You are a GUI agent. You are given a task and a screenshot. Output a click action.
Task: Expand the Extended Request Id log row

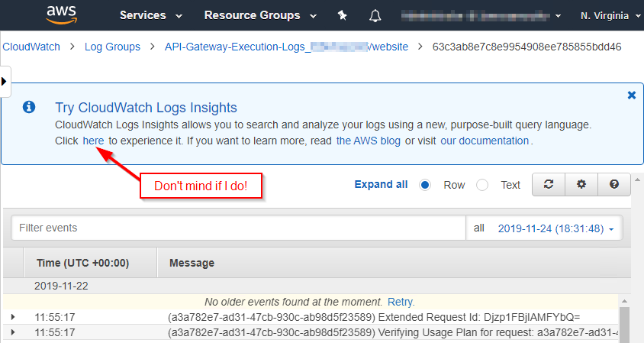click(x=13, y=317)
